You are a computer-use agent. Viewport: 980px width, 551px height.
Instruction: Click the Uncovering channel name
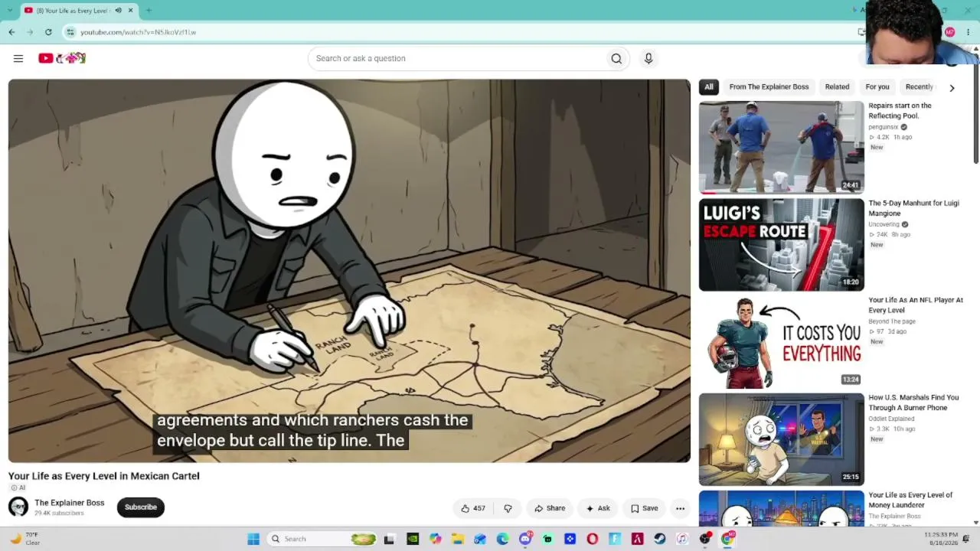(x=884, y=224)
